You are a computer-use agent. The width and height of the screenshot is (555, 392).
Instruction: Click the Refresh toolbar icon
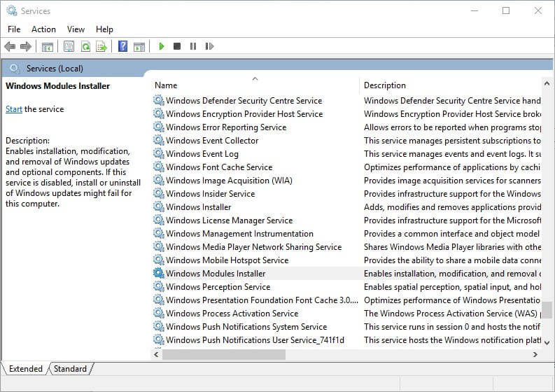coord(85,46)
